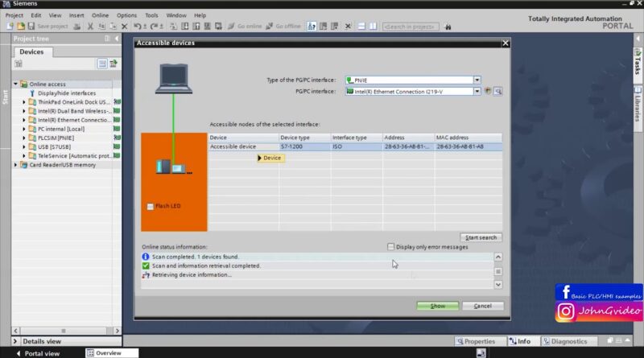Collapse the Online access tree node
Viewport: 644px width, 358px height.
(15, 84)
